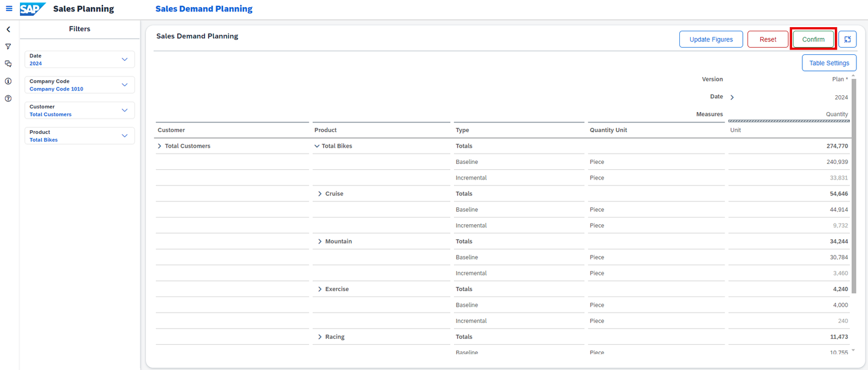868x370 pixels.
Task: Select the Product column header
Action: (325, 130)
